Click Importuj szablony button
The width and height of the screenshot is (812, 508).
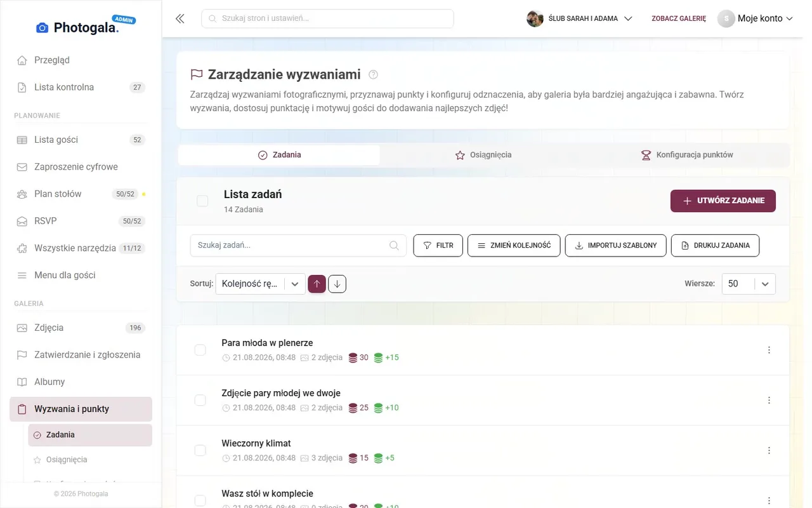(615, 246)
